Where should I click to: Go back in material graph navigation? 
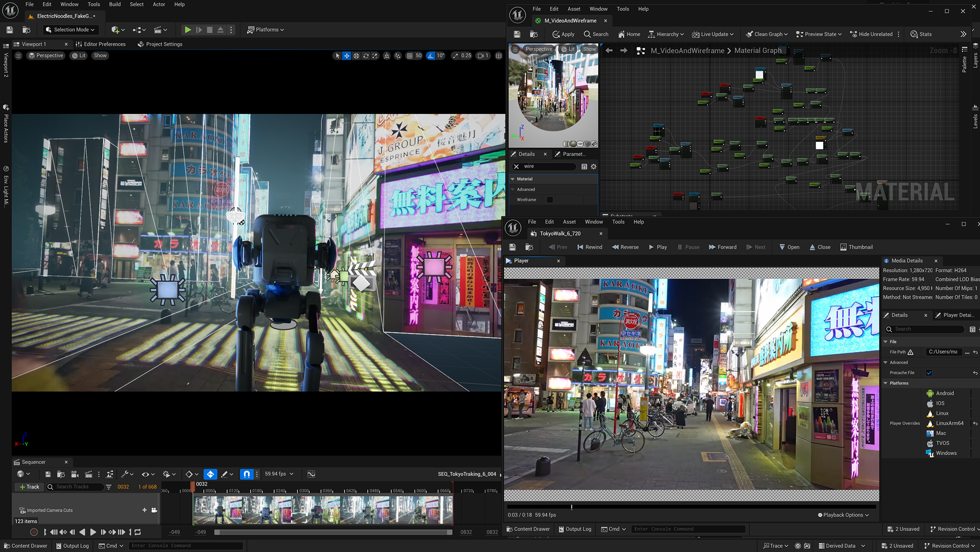609,51
